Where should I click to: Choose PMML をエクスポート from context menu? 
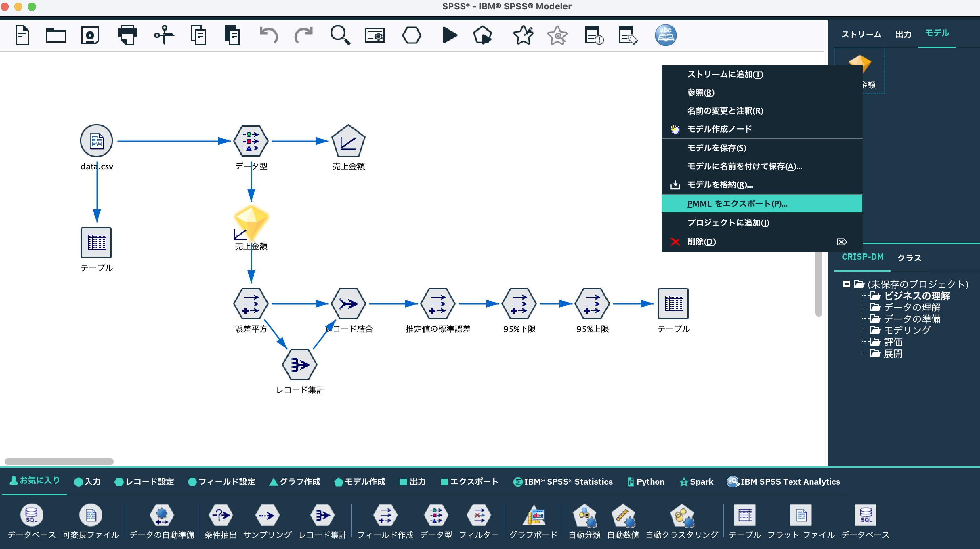click(x=737, y=204)
